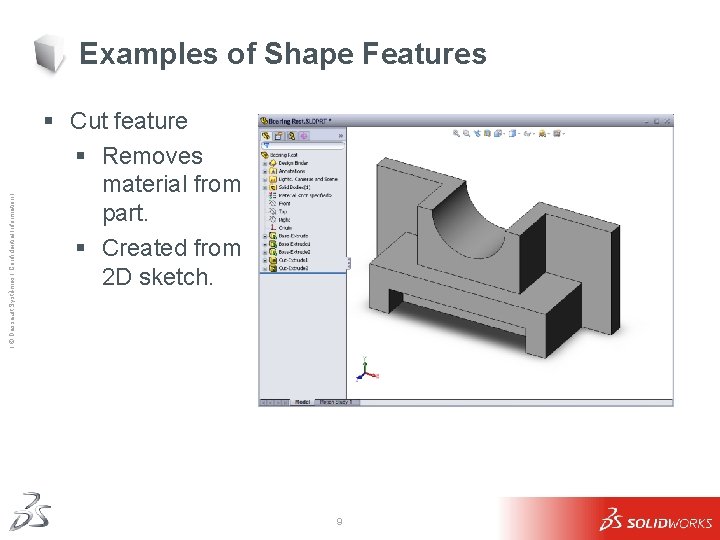The width and height of the screenshot is (720, 540).
Task: Open the Edit Appearance dropdown arrow
Action: click(x=549, y=134)
